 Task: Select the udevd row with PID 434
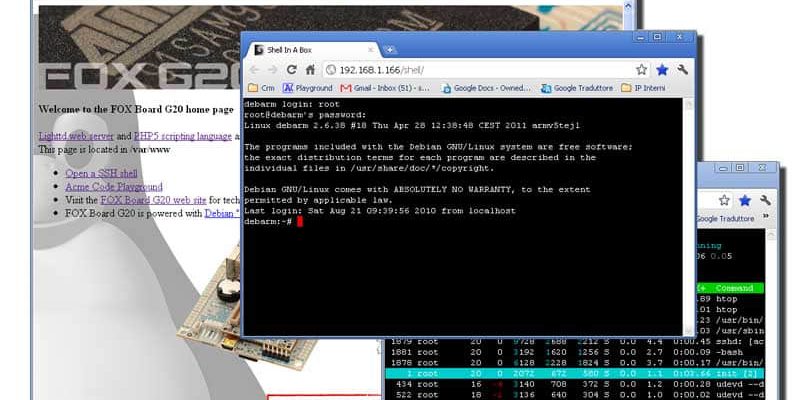[574, 384]
